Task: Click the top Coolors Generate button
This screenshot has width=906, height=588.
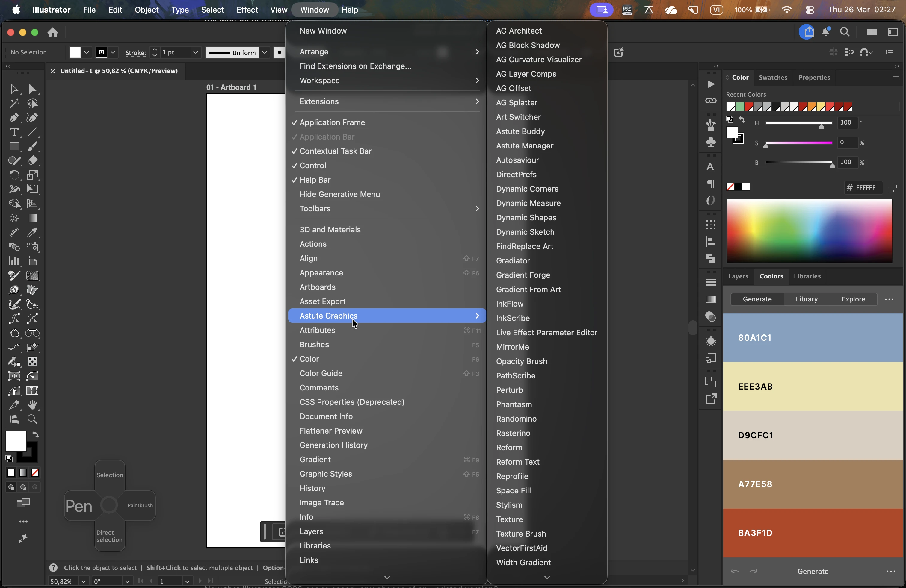Action: click(x=757, y=299)
